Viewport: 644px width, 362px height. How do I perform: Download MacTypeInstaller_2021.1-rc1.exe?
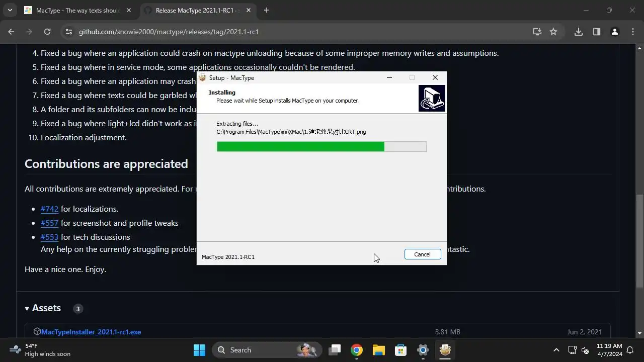(x=91, y=332)
